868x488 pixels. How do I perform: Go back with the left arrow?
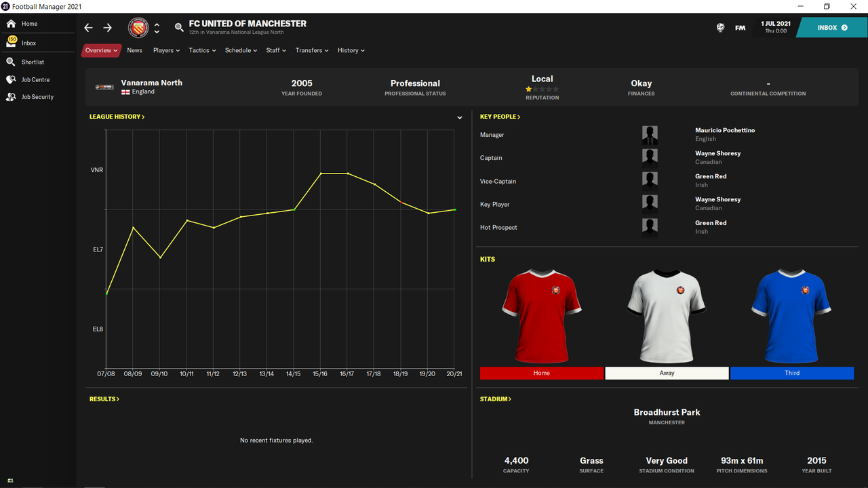(88, 28)
